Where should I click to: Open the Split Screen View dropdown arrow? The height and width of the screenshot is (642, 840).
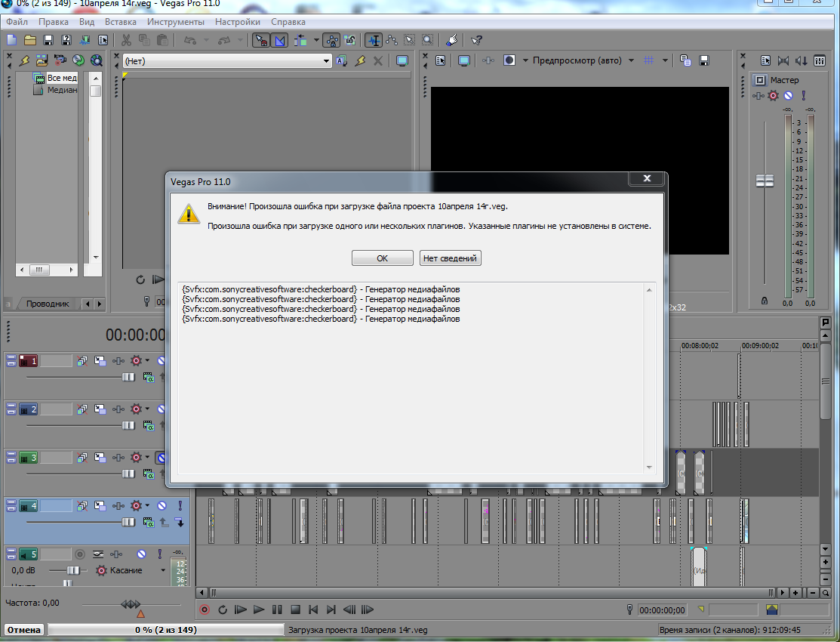[x=525, y=60]
